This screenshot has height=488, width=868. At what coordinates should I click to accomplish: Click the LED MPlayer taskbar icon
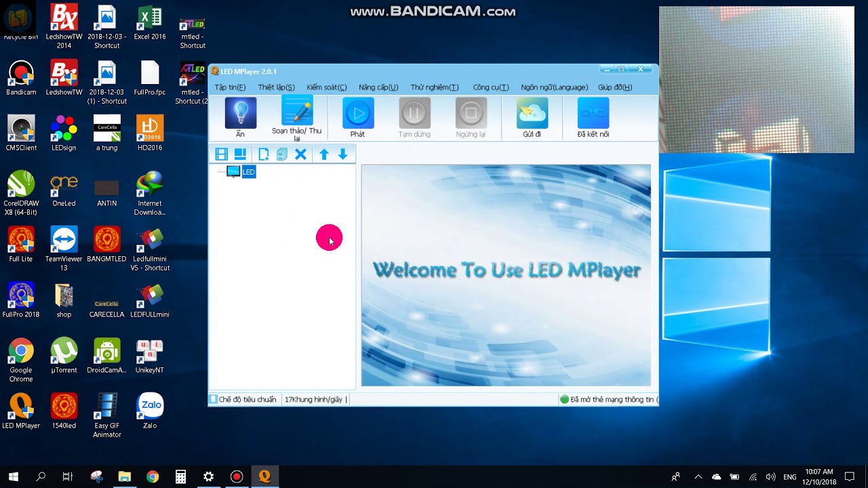[x=264, y=476]
